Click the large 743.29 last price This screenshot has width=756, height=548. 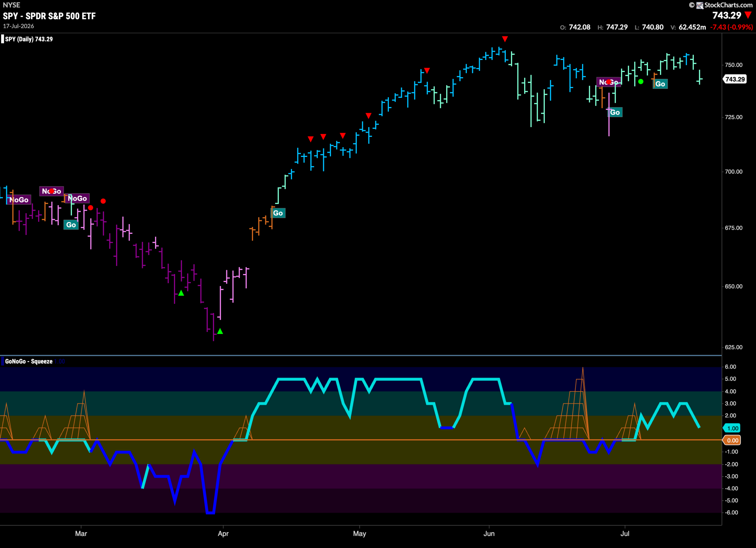pos(727,15)
